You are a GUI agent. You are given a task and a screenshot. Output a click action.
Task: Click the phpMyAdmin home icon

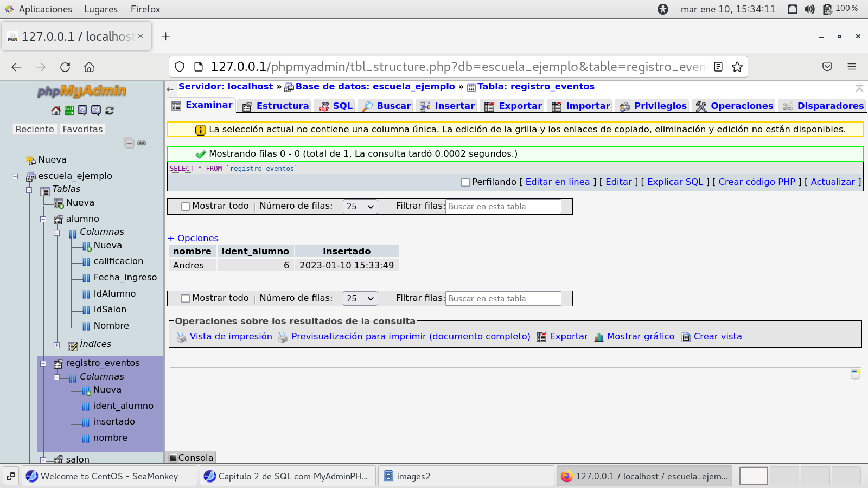tap(56, 111)
